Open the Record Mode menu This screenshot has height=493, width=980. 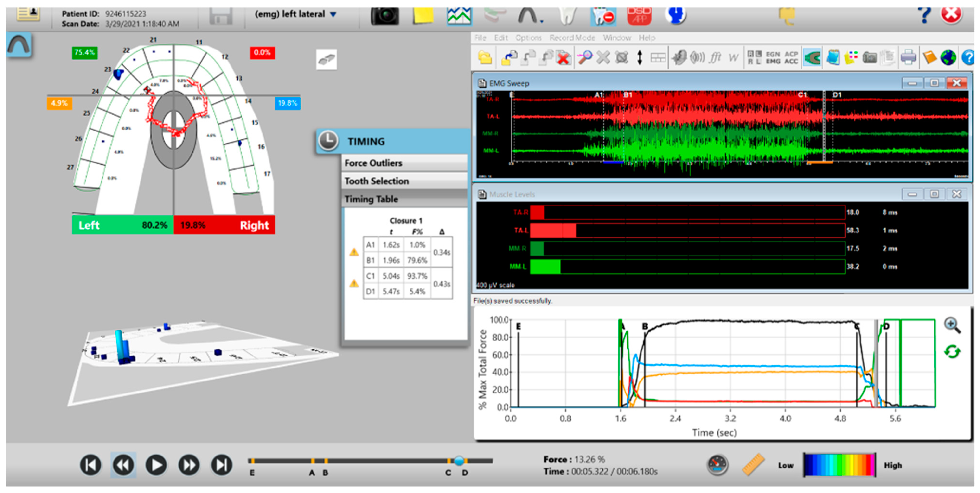572,38
